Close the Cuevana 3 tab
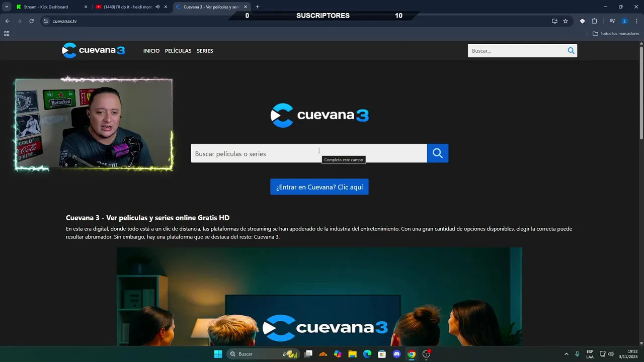Screen dimensions: 644x362 (x=246, y=7)
